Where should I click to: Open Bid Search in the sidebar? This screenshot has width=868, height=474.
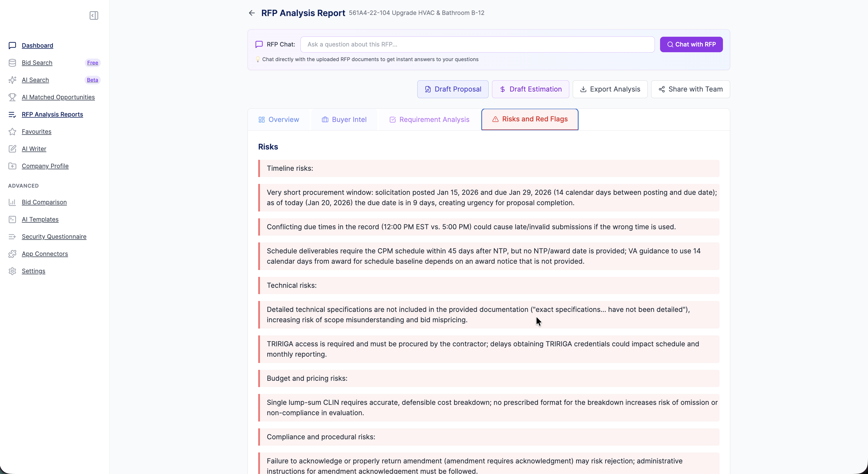coord(37,63)
